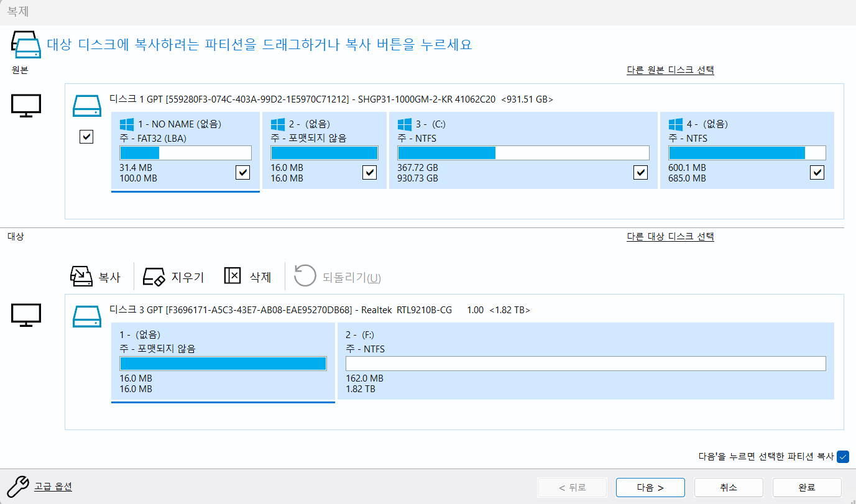Click the disabled < 뒤로 back button

click(x=572, y=488)
